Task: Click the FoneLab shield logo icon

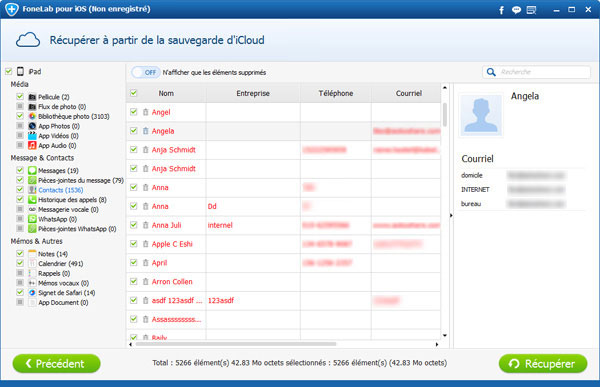Action: [x=11, y=9]
